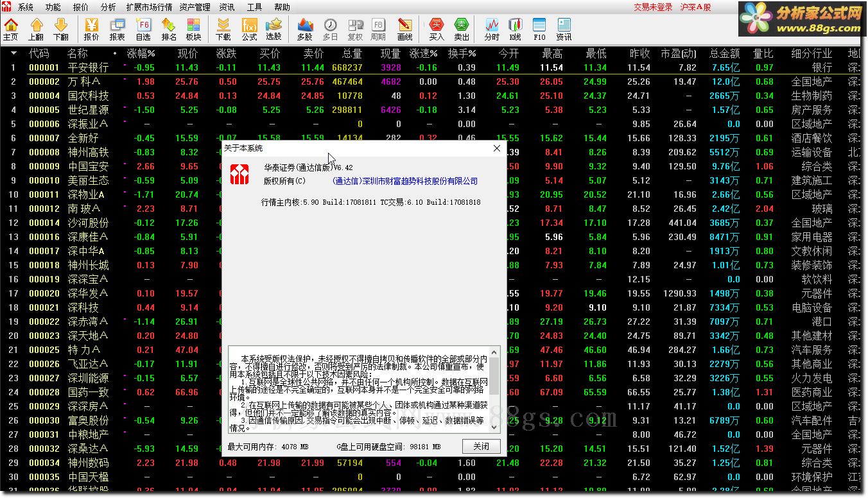Viewport: 868px width, 498px height.
Task: Close the 关于本系统 dialog with X
Action: click(x=496, y=148)
